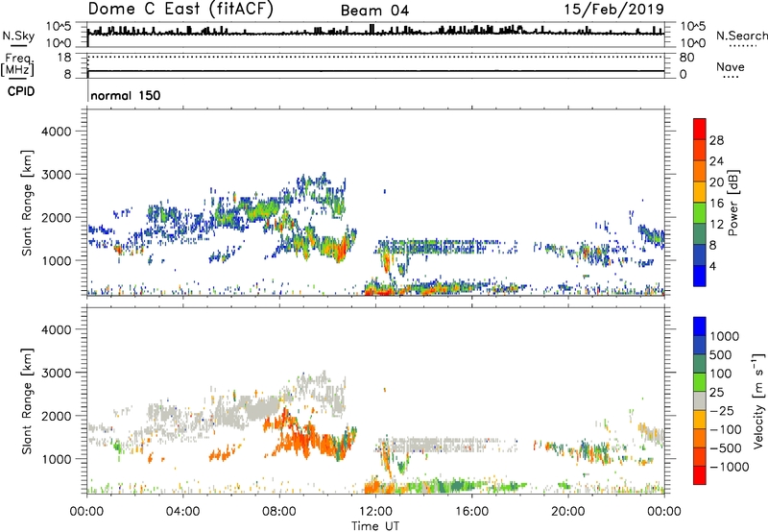Click the red top segment of Power color bar

click(700, 129)
